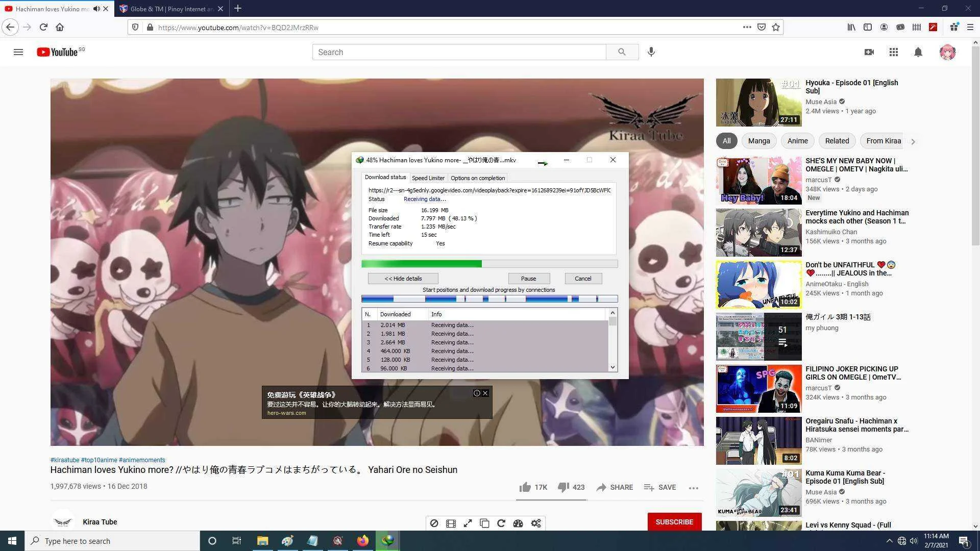Open Firefox page actions three-dot menu

click(x=747, y=27)
